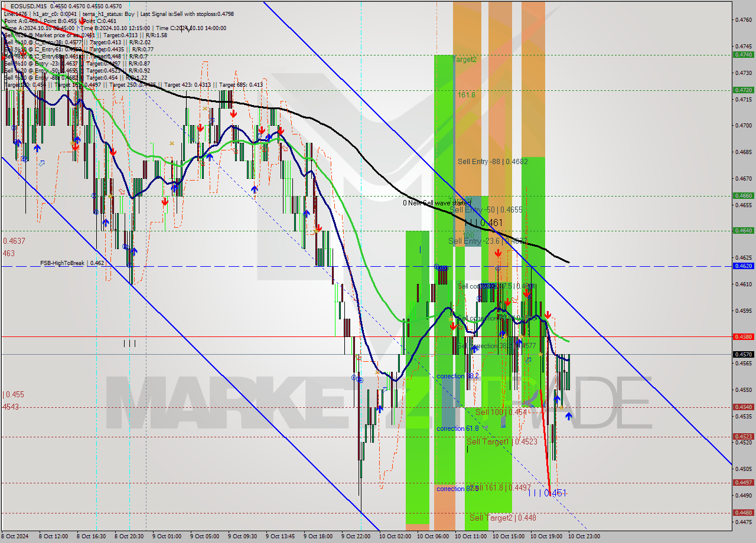Click the blue 'correction 87.5' label
Image resolution: width=756 pixels, height=543 pixels.
point(458,489)
